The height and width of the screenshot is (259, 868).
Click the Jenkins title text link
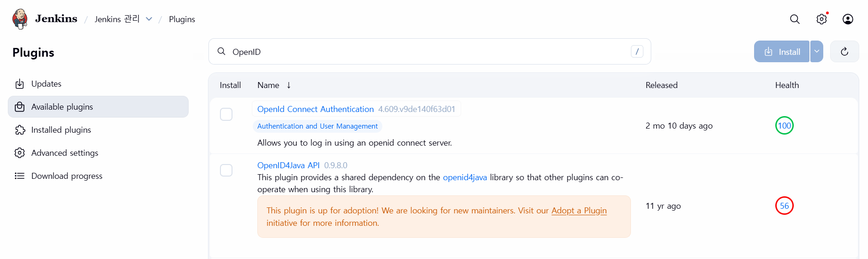pyautogui.click(x=56, y=19)
